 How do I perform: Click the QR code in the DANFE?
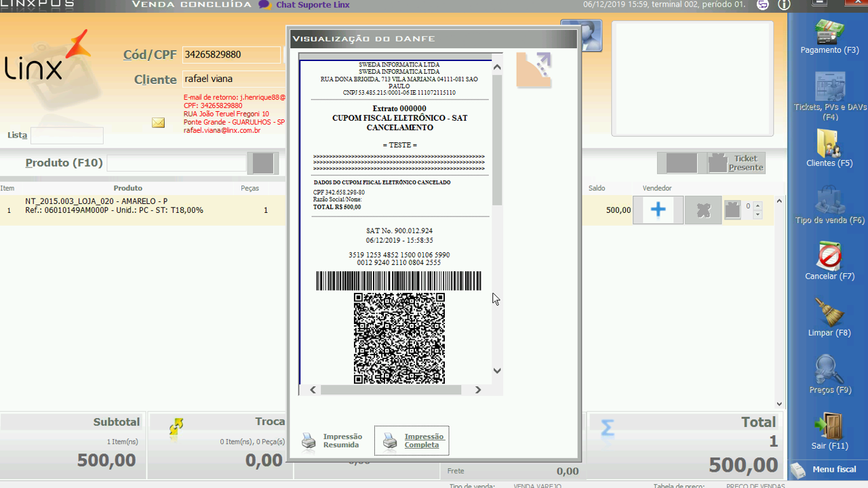click(399, 338)
